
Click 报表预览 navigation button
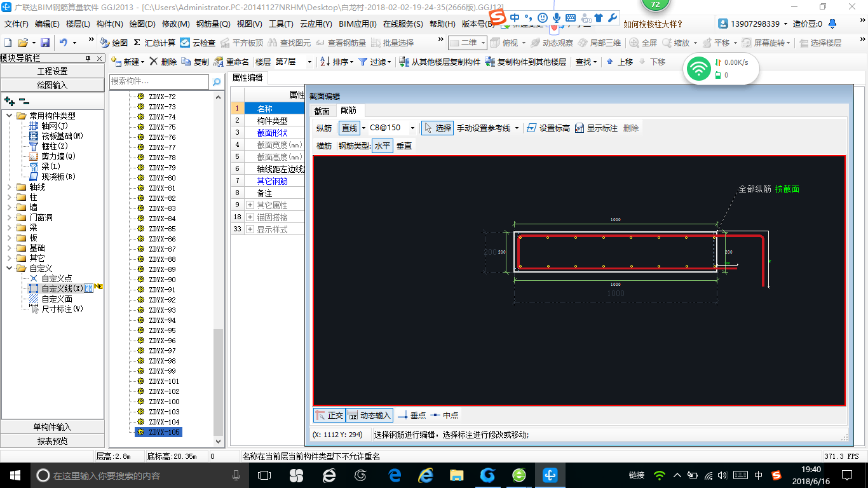pos(52,440)
